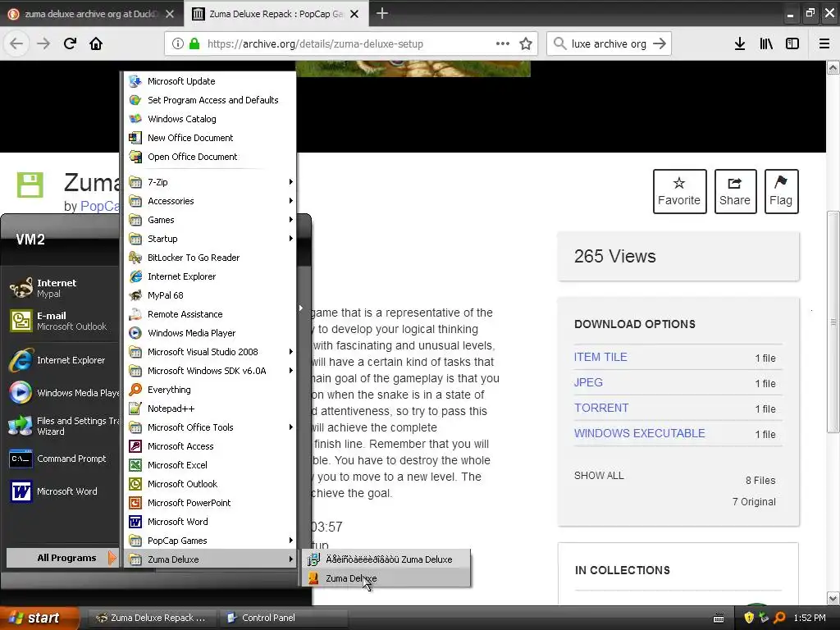Expand Microsoft Visual Studio 2008 submenu
Viewport: 840px width, 630px height.
[x=210, y=352]
